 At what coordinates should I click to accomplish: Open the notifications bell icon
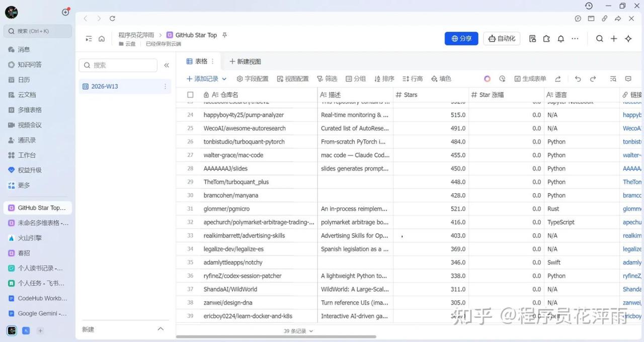[x=560, y=39]
